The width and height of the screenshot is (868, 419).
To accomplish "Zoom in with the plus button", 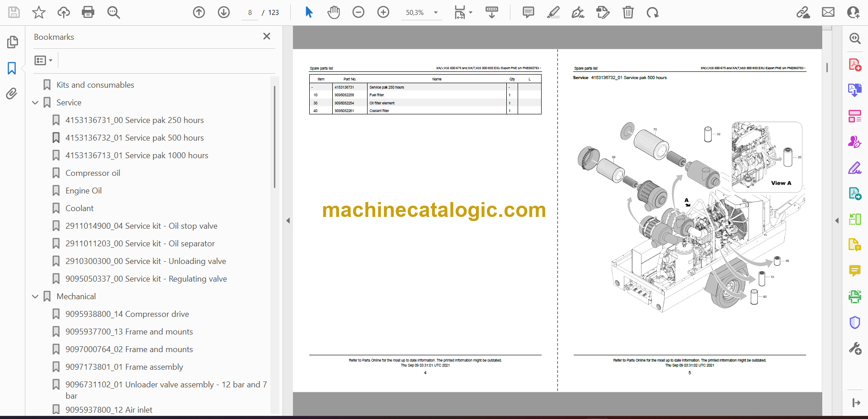I will coord(383,12).
